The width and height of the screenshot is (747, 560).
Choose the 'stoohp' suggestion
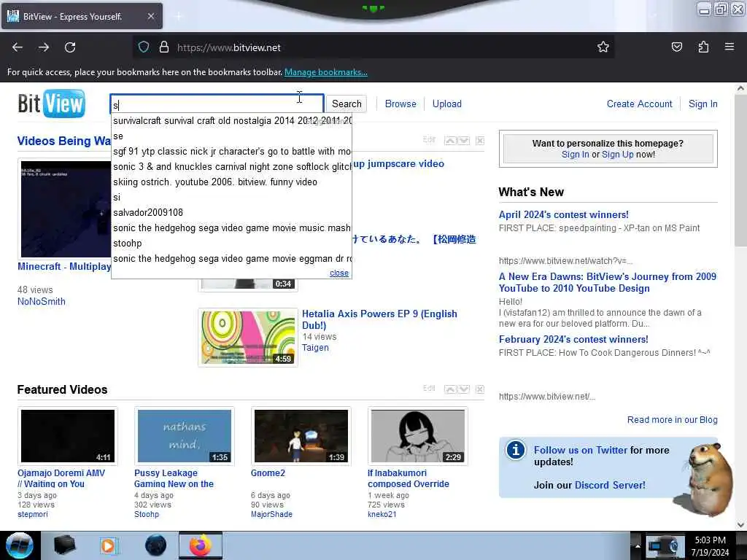tap(231, 243)
